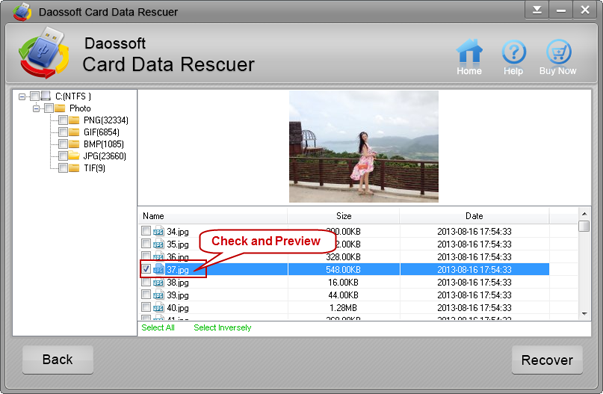This screenshot has width=603, height=394.
Task: Click the 34.jpg file name
Action: (178, 231)
